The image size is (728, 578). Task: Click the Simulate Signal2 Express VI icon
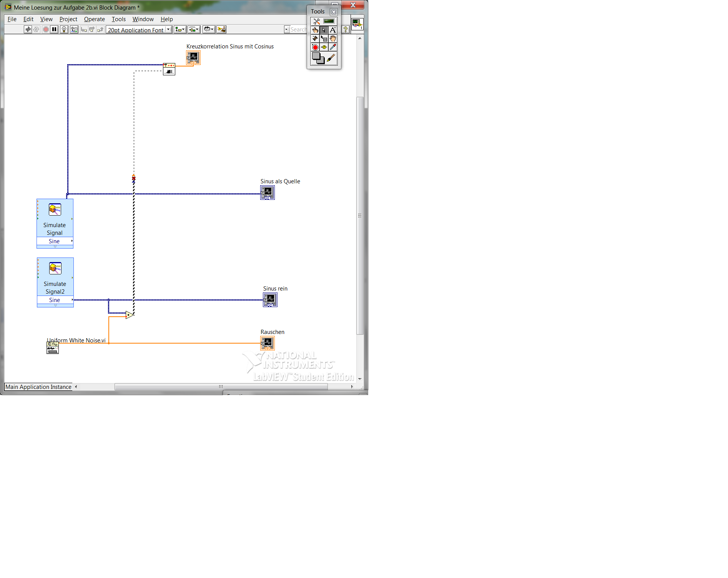coord(55,268)
